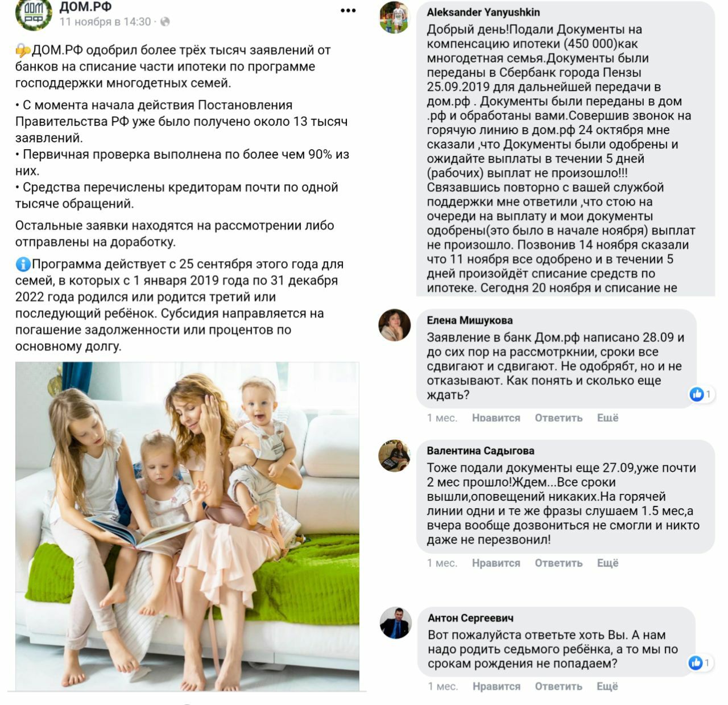Open Антон Сергеевич's profile avatar
Image resolution: width=728 pixels, height=705 pixels.
tap(395, 622)
